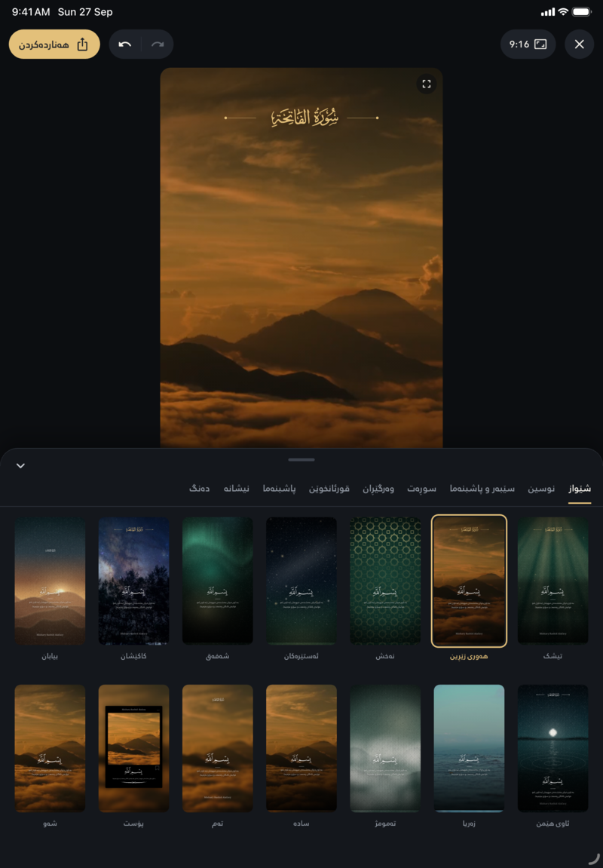Tap the Wi-Fi icon in the status bar

click(563, 11)
